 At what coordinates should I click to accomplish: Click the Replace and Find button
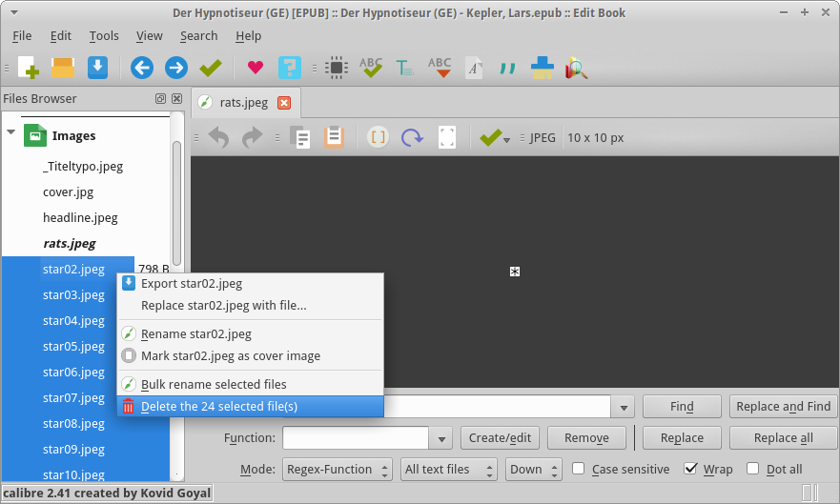tap(783, 407)
